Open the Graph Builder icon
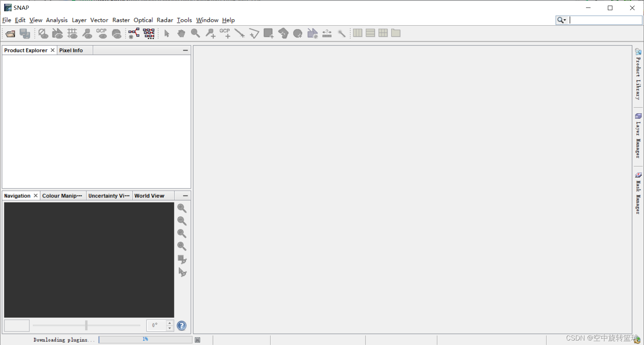644x345 pixels. (x=134, y=33)
